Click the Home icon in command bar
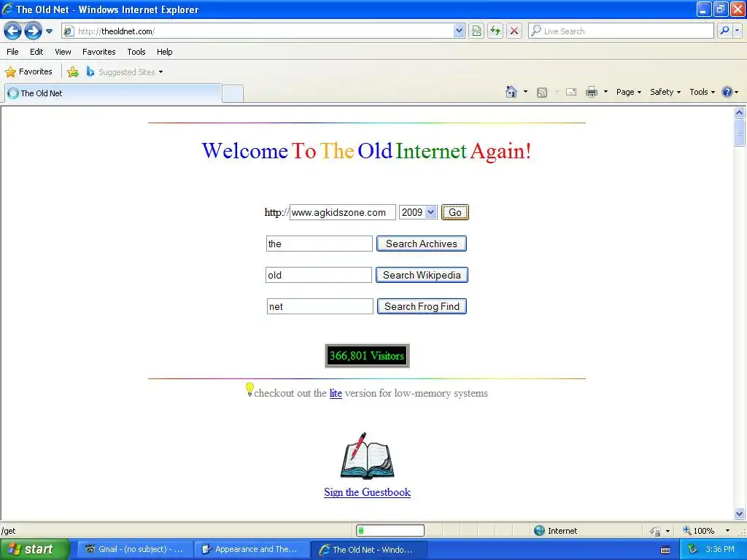This screenshot has height=560, width=747. tap(511, 92)
